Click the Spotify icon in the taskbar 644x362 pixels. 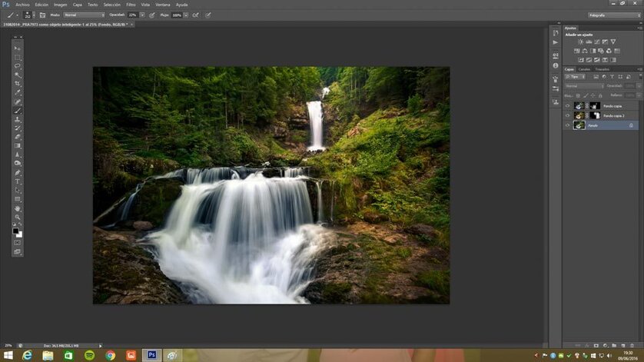click(x=90, y=354)
